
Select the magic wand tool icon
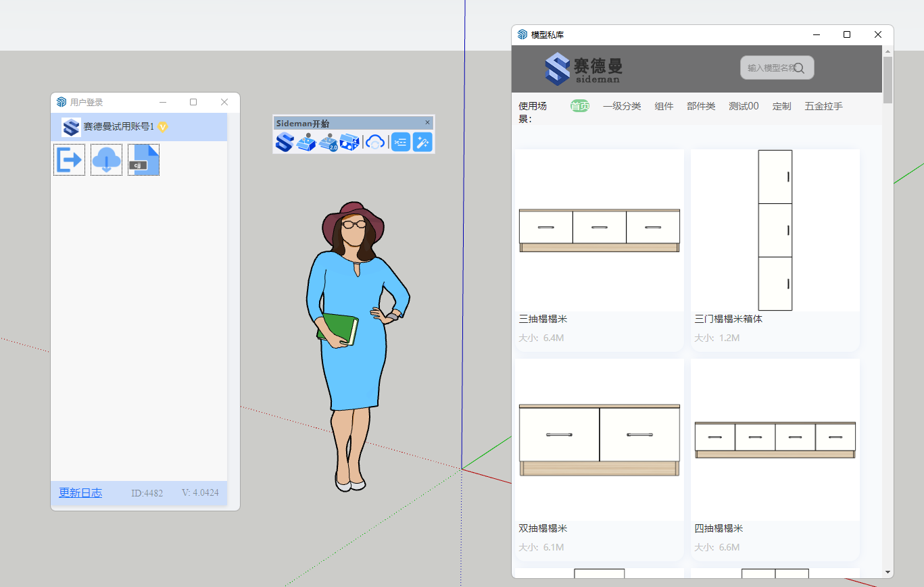422,143
